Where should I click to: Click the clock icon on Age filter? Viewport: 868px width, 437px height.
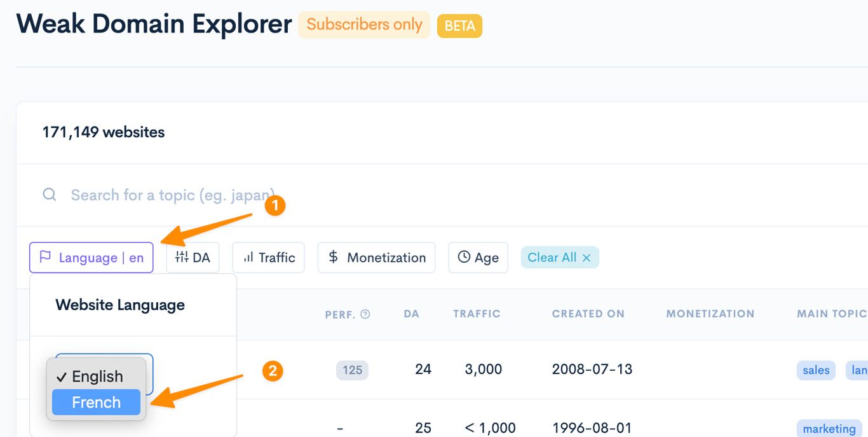point(465,257)
